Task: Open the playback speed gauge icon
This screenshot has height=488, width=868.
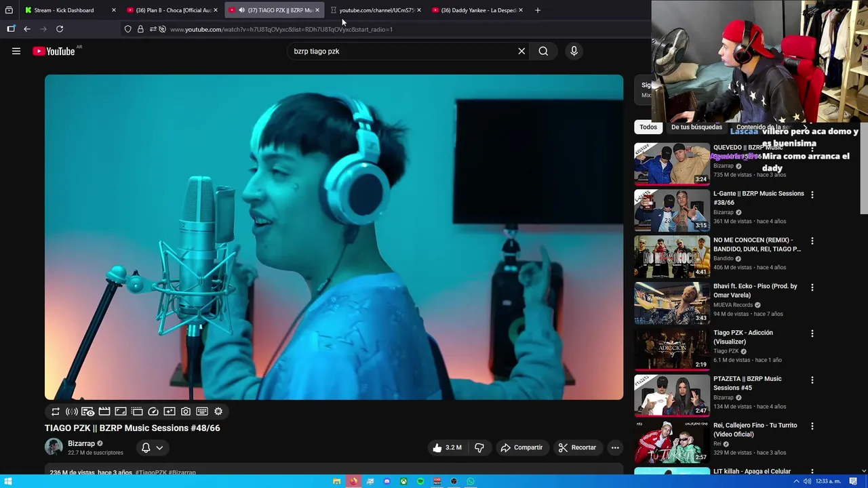Action: tap(153, 411)
